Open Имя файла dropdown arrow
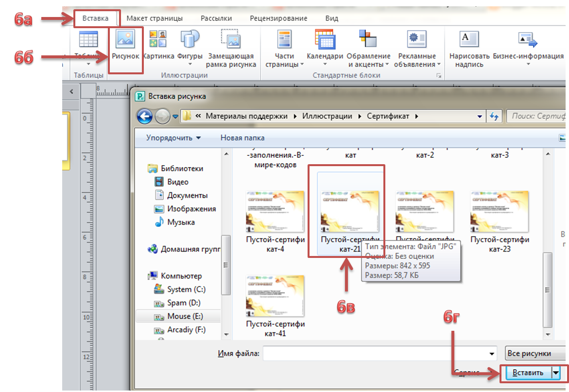 pyautogui.click(x=492, y=354)
